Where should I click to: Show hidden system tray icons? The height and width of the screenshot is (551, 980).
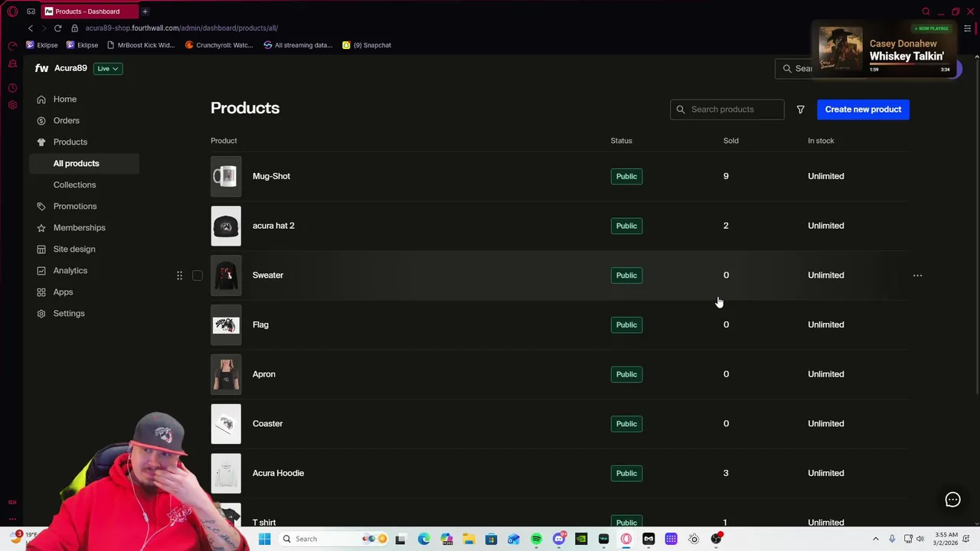point(876,539)
